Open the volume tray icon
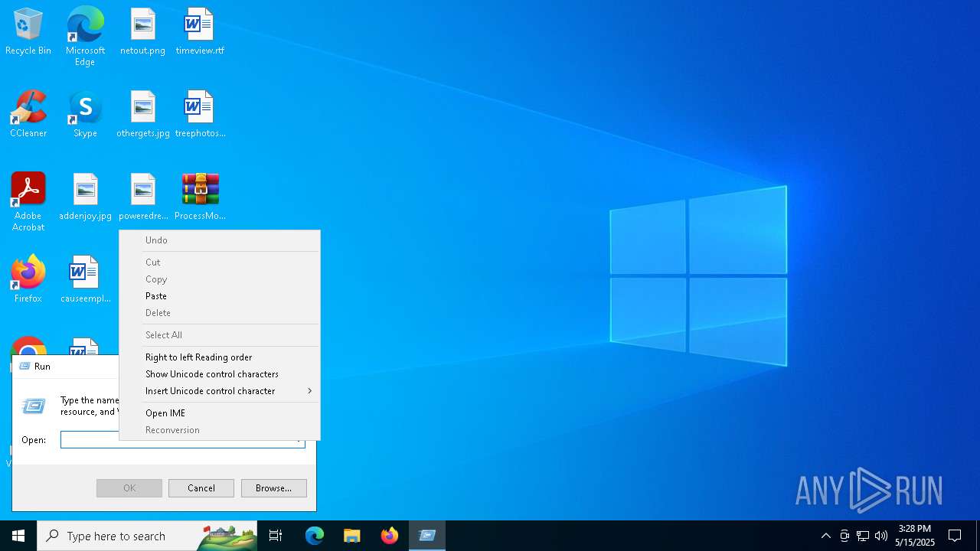Viewport: 980px width, 551px height. (x=881, y=536)
